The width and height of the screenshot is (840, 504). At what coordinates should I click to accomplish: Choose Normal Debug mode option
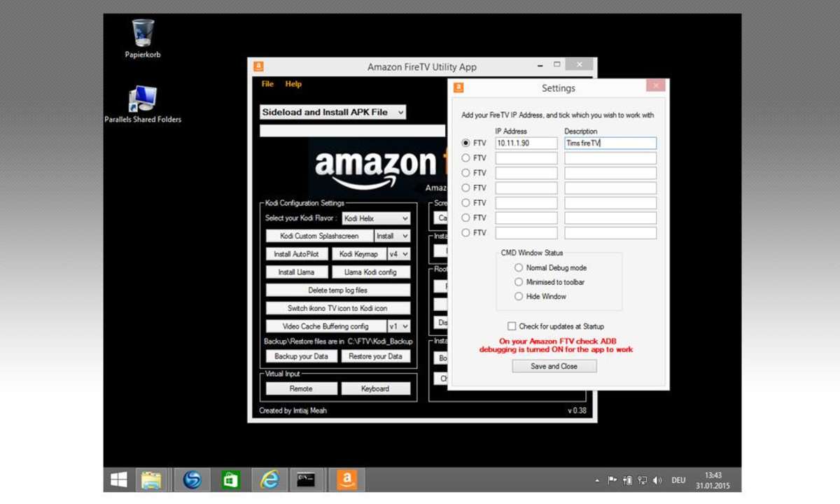click(519, 267)
